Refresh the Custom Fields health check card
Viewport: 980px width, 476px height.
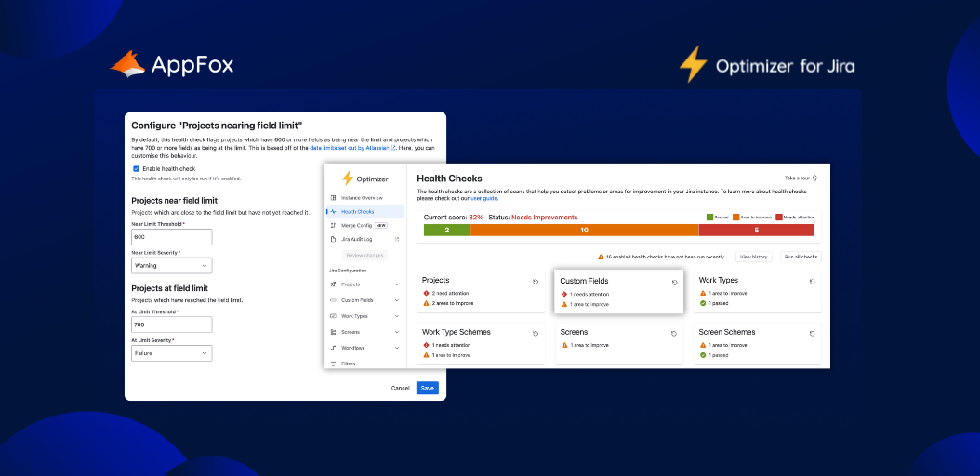coord(674,282)
